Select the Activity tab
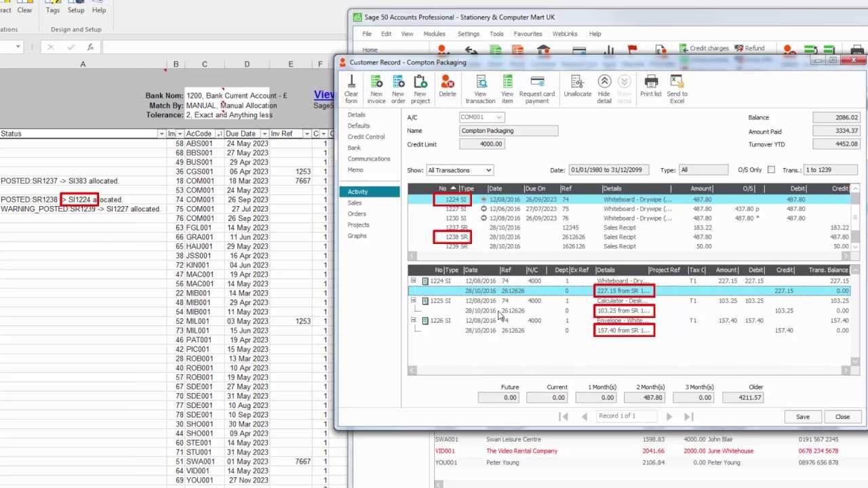Image resolution: width=868 pixels, height=488 pixels. (370, 192)
